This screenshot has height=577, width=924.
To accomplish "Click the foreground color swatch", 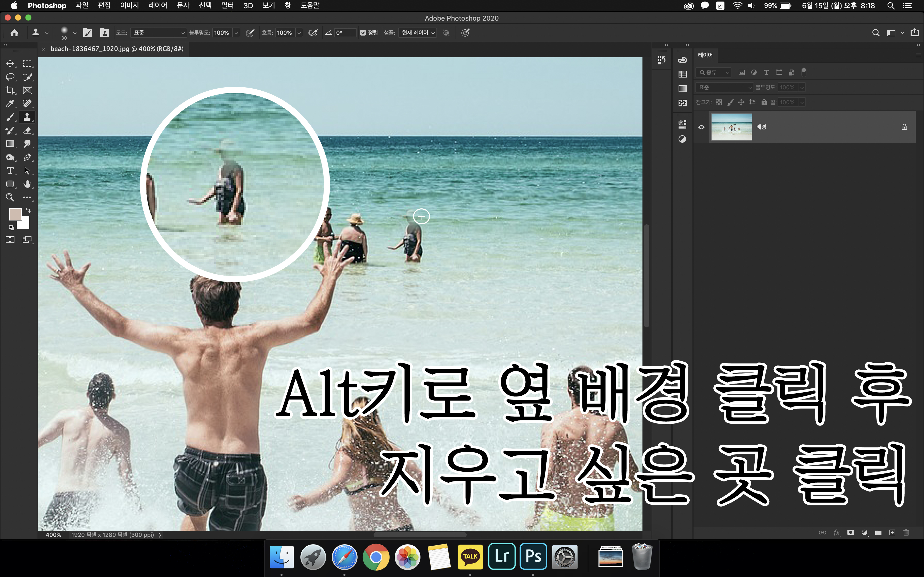I will (x=15, y=214).
